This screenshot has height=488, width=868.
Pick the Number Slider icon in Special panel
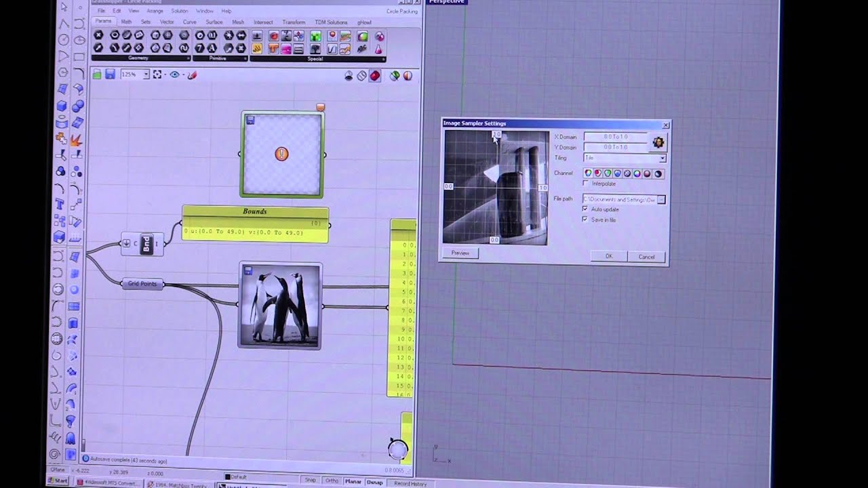[x=258, y=36]
